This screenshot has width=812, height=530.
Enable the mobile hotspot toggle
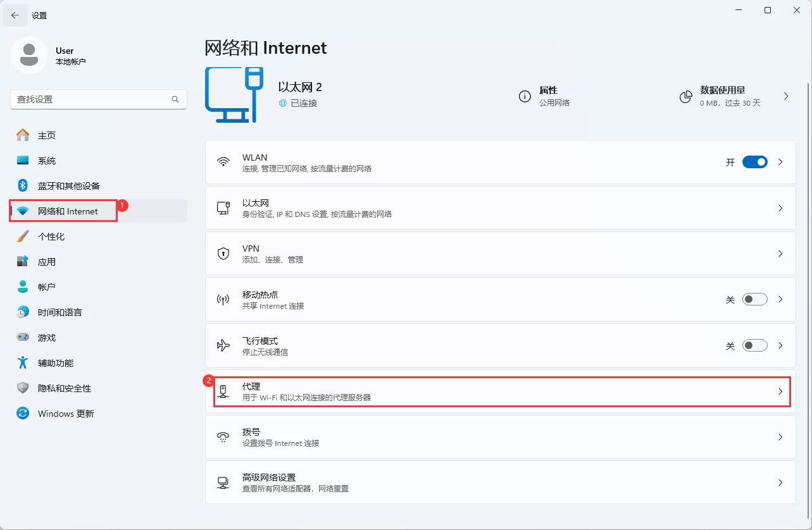pyautogui.click(x=754, y=299)
